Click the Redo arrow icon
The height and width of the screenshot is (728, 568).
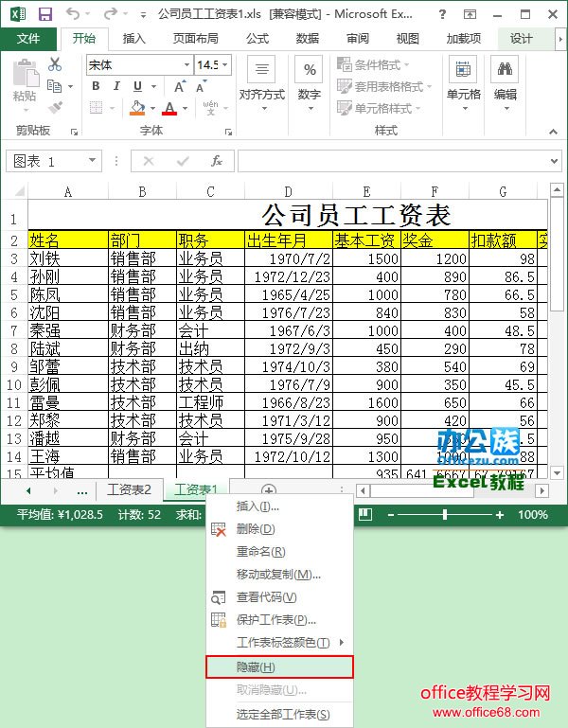click(x=111, y=14)
